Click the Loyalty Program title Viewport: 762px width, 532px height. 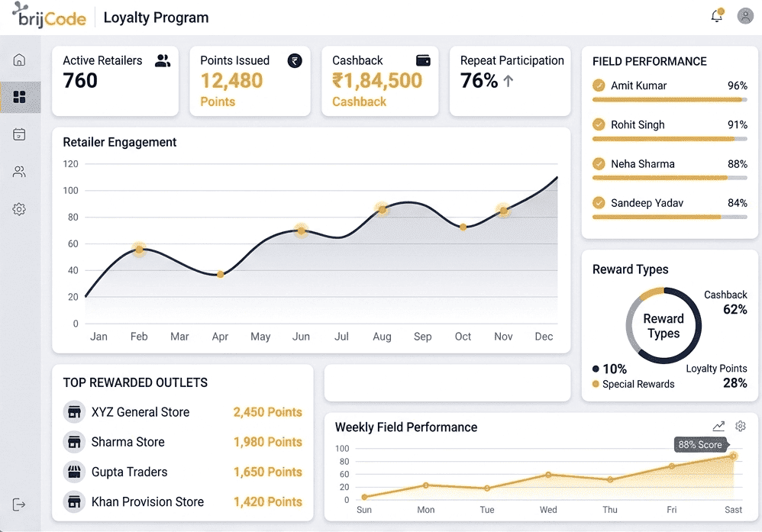156,18
